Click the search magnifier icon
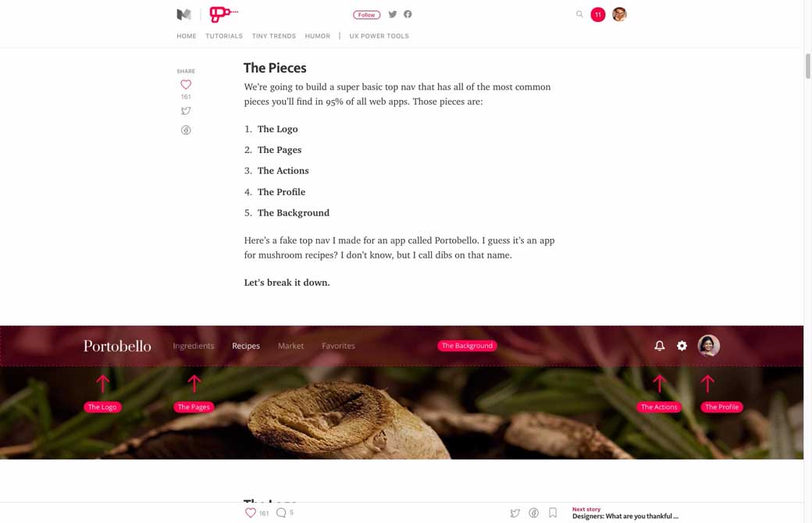 click(x=579, y=15)
